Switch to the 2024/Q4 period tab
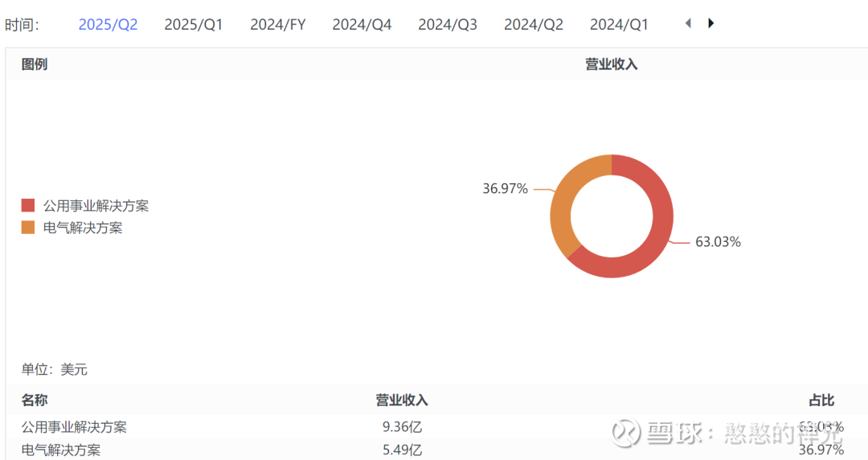This screenshot has height=460, width=868. [362, 25]
